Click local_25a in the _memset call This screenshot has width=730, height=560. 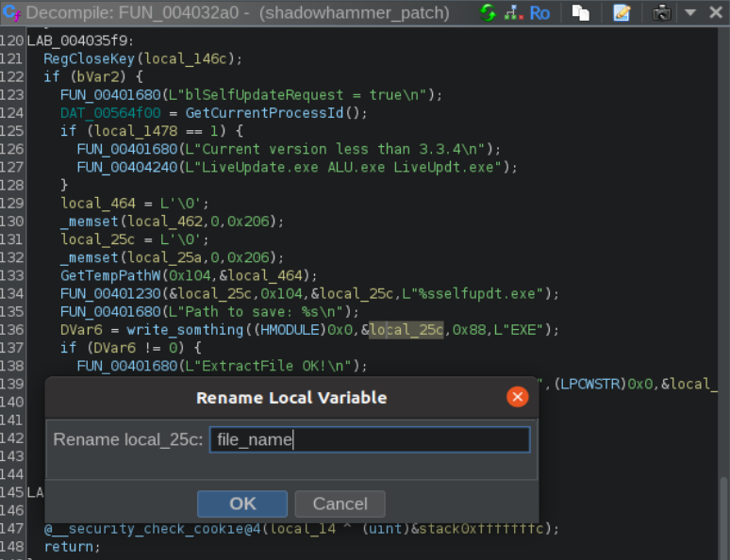coord(165,258)
